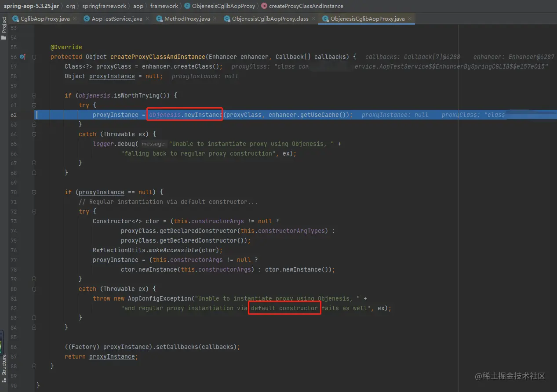557x392 pixels.
Task: Click the overridden method gutter icon at line 56
Action: [22, 57]
